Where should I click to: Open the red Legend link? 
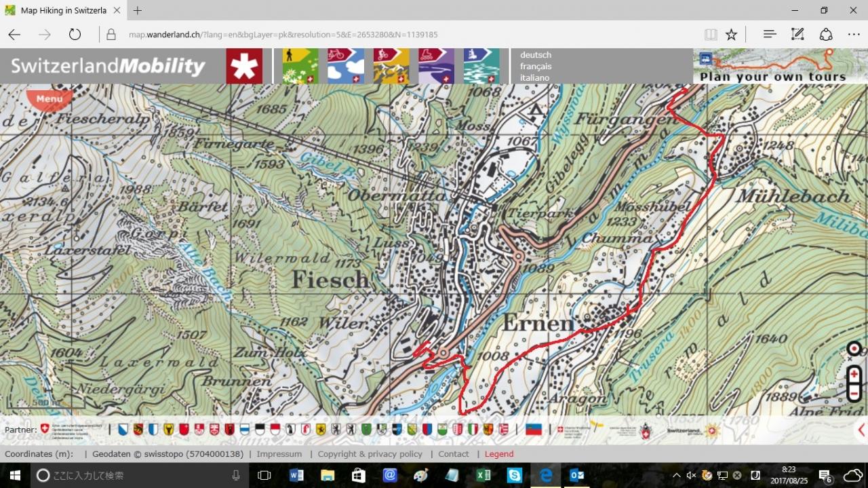[499, 454]
